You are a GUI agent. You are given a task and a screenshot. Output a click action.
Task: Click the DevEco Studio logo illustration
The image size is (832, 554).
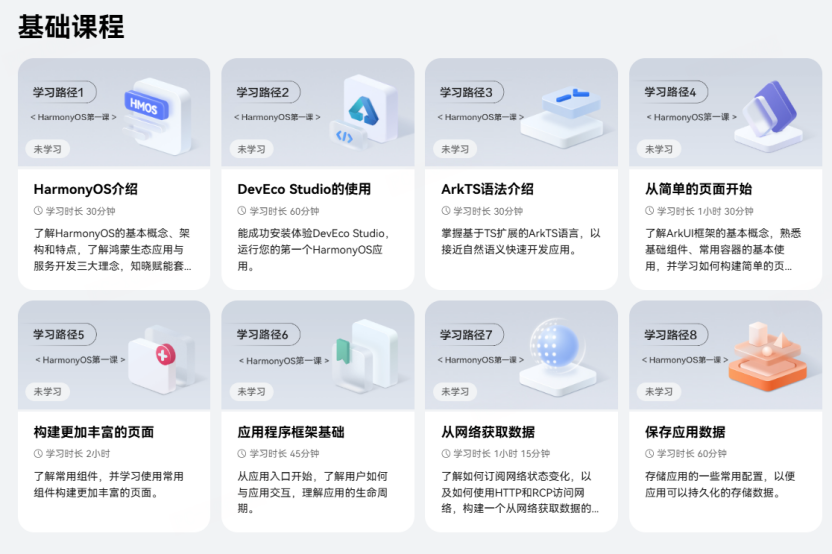[x=364, y=111]
